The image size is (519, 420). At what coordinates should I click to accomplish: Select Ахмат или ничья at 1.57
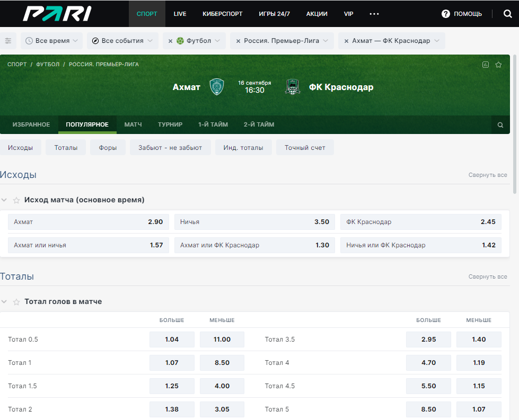pyautogui.click(x=89, y=245)
